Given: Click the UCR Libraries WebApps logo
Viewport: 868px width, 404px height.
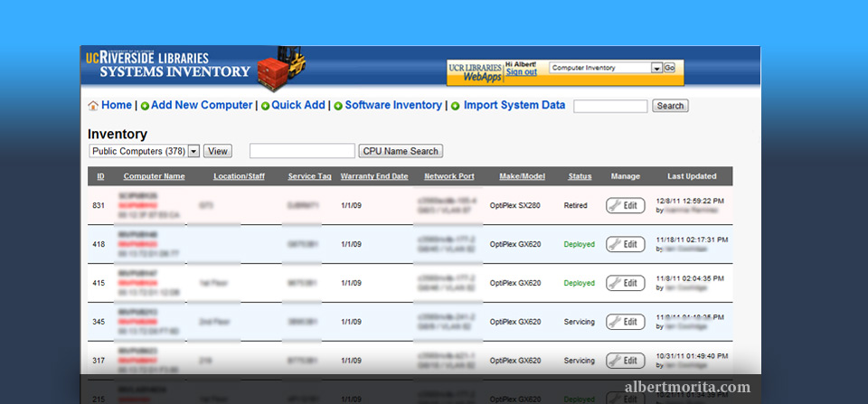Looking at the screenshot, I should tap(476, 72).
